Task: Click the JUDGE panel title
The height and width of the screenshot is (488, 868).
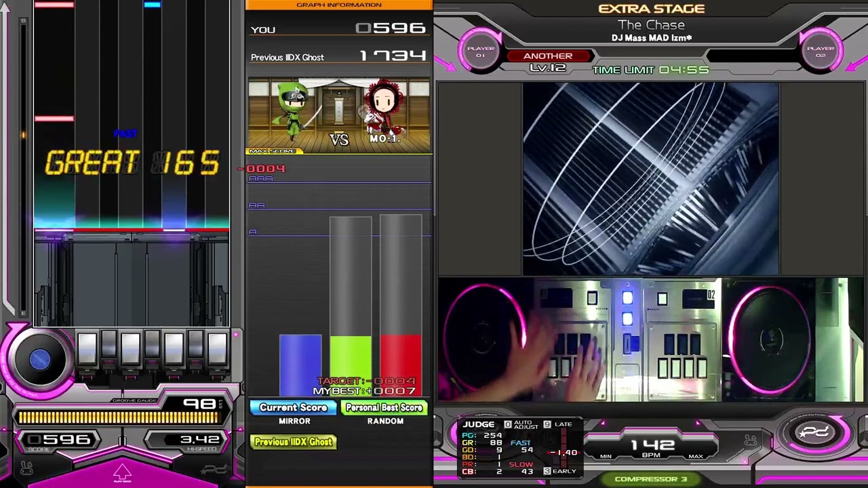Action: [479, 424]
